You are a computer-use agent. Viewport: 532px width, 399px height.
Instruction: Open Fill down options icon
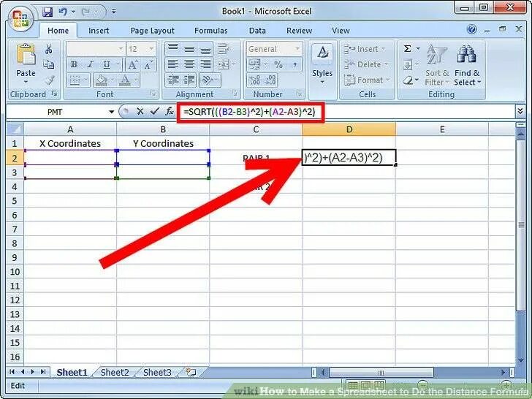click(x=408, y=64)
